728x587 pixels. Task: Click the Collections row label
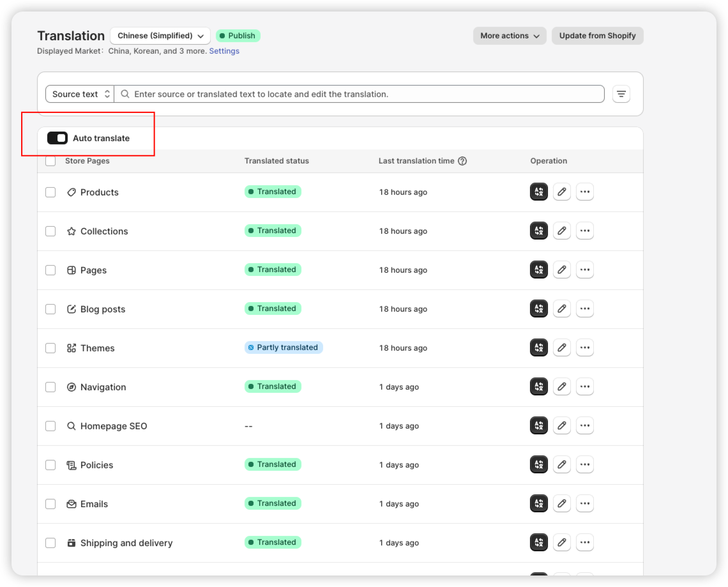pyautogui.click(x=104, y=231)
